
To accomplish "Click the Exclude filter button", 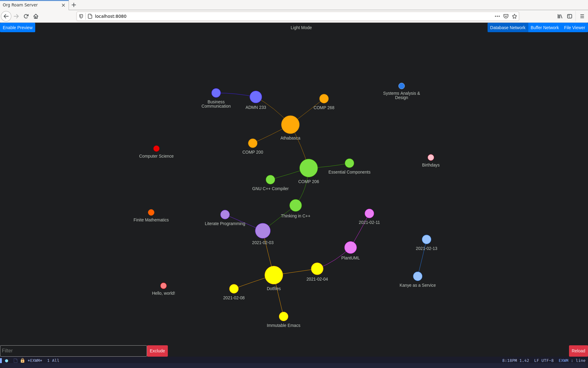I will 156,351.
